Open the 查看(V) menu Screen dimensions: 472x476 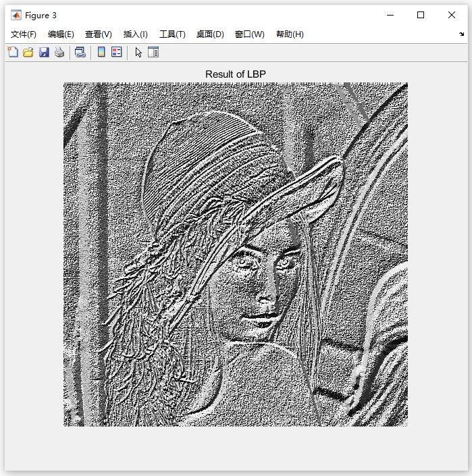(x=99, y=34)
